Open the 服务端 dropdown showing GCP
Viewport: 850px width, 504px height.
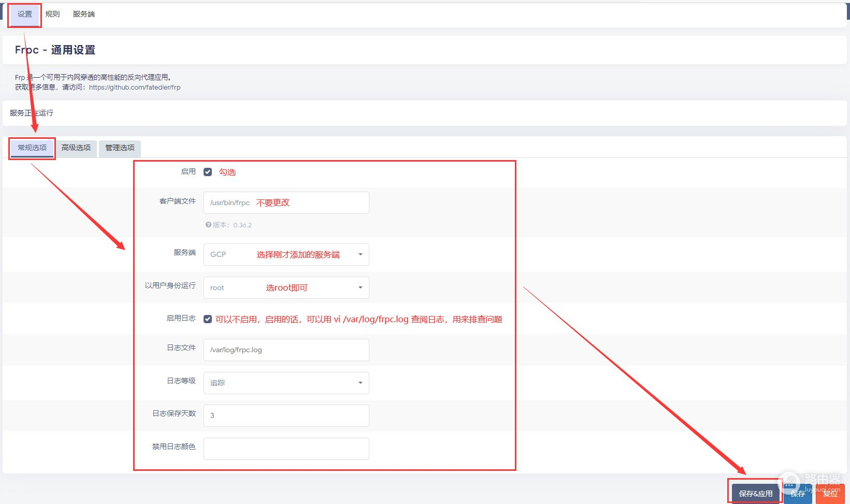click(x=286, y=254)
